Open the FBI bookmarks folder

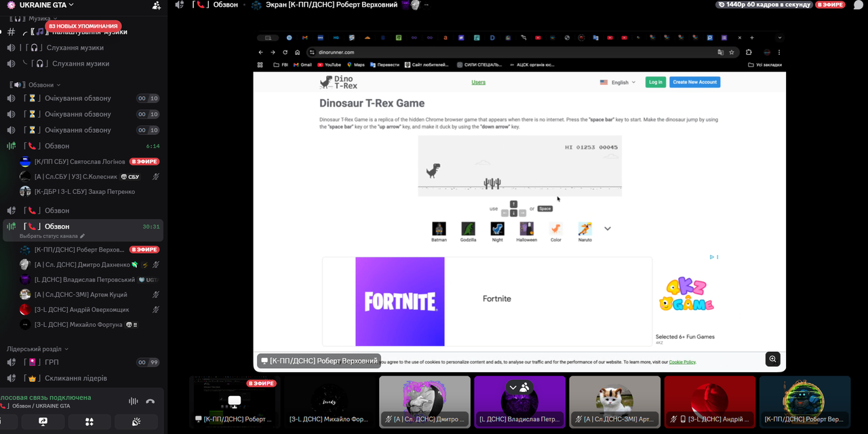pyautogui.click(x=280, y=65)
